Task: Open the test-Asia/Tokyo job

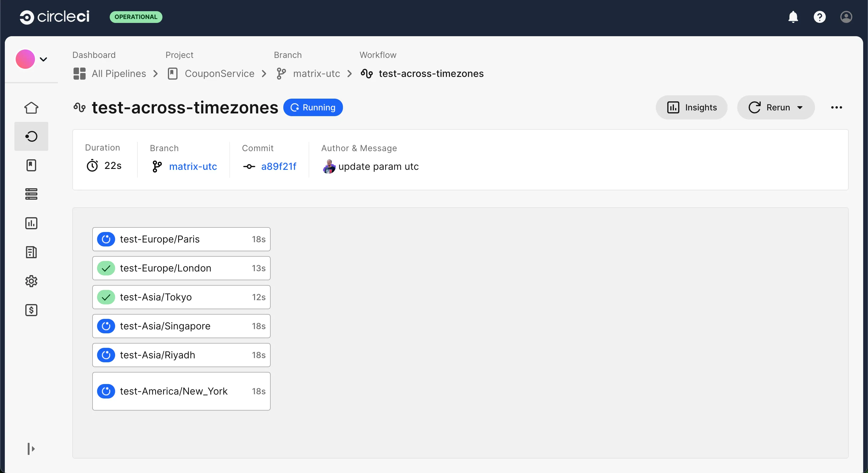Action: point(181,297)
